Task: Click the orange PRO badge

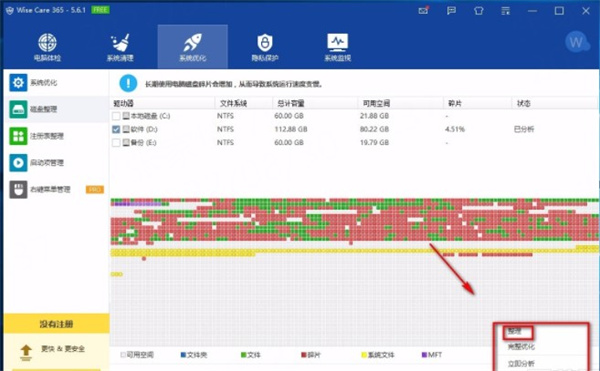Action: pyautogui.click(x=95, y=190)
